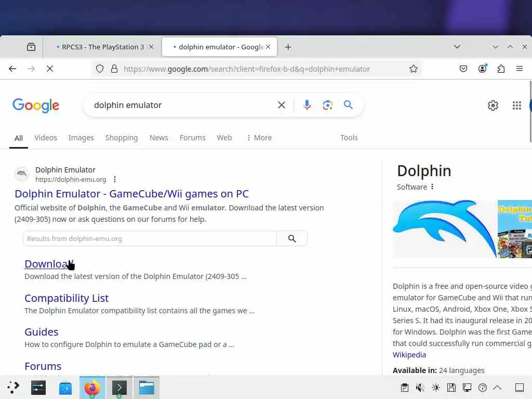Open the Pocket save icon

point(463,69)
